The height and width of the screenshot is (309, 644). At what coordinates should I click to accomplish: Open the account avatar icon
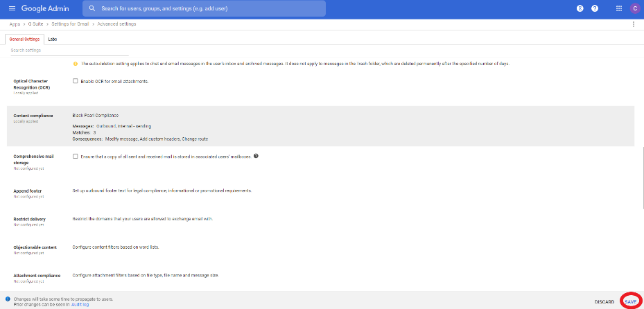(635, 8)
